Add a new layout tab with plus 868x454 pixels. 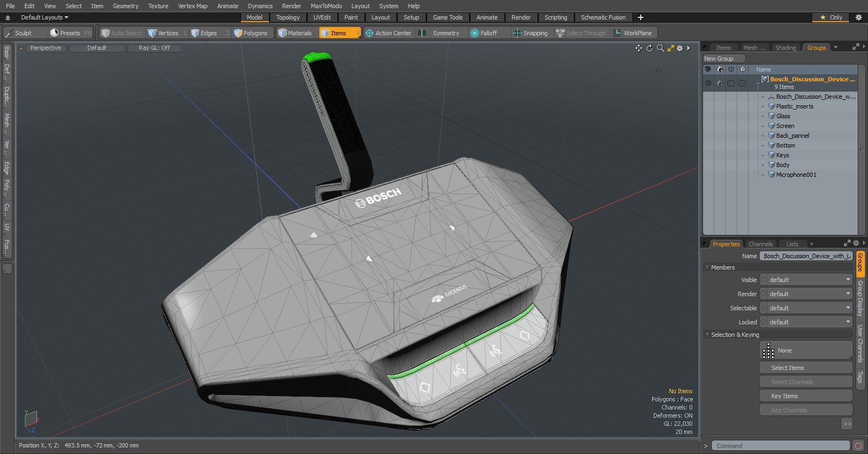641,17
